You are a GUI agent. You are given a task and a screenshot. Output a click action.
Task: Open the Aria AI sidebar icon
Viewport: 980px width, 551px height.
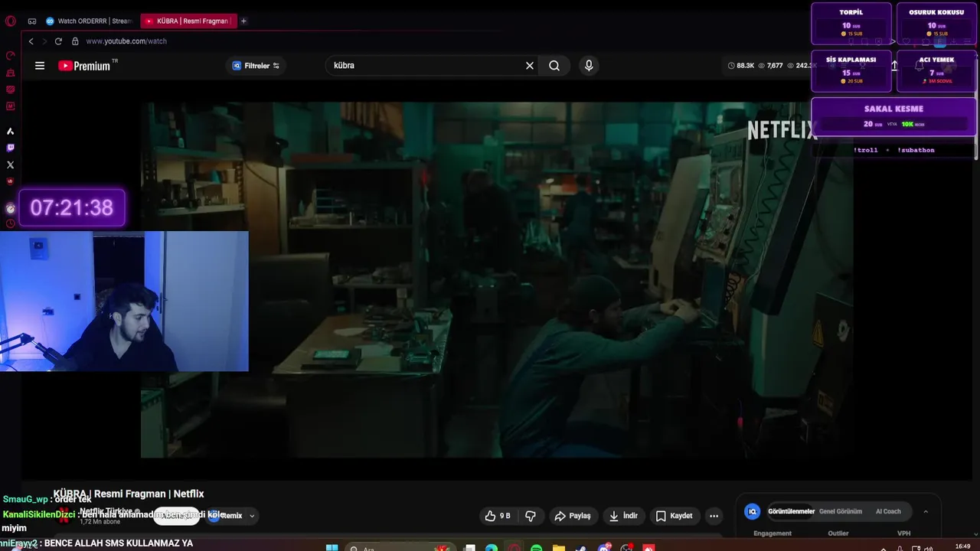tap(10, 132)
